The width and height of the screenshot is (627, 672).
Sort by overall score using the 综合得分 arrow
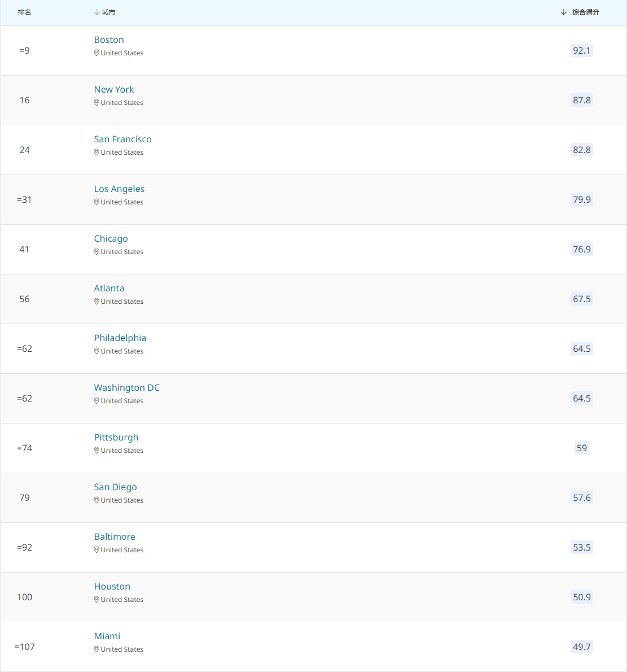[x=564, y=12]
